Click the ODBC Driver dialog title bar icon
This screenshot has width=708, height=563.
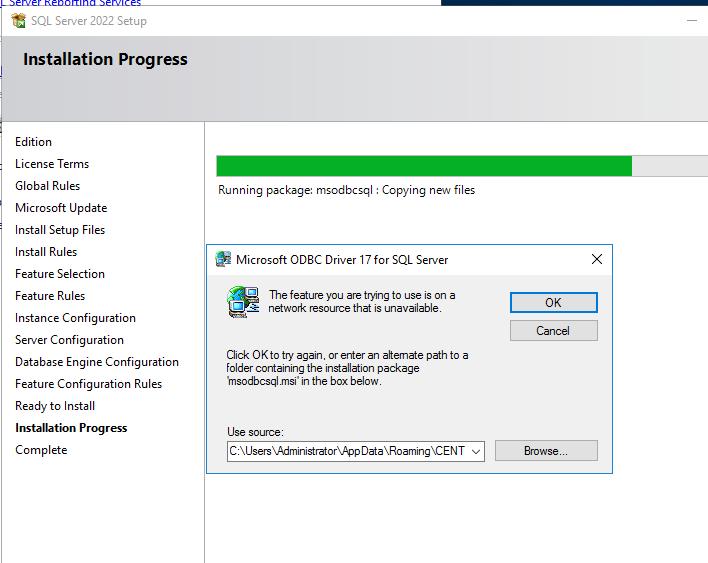[223, 259]
